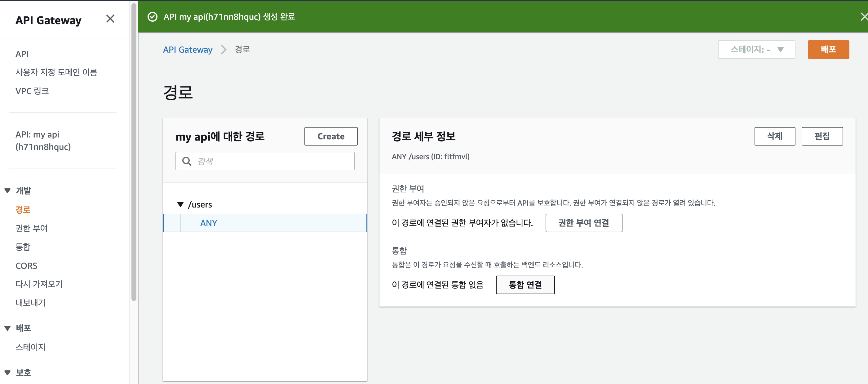Click the API Gateway breadcrumb link
868x384 pixels.
188,50
